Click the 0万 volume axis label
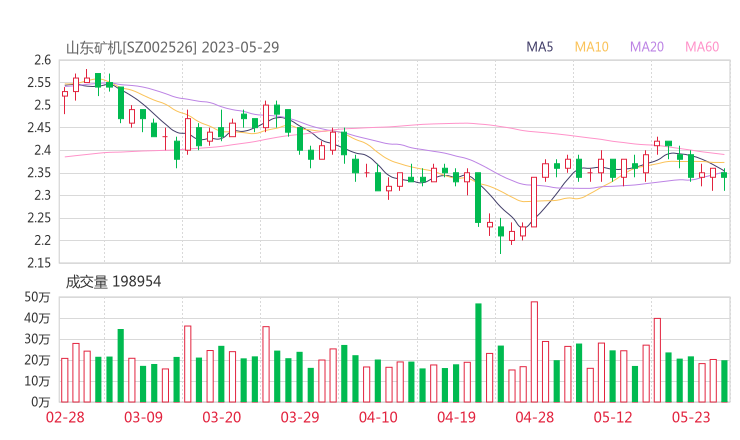Image resolution: width=740 pixels, height=440 pixels. coord(41,402)
